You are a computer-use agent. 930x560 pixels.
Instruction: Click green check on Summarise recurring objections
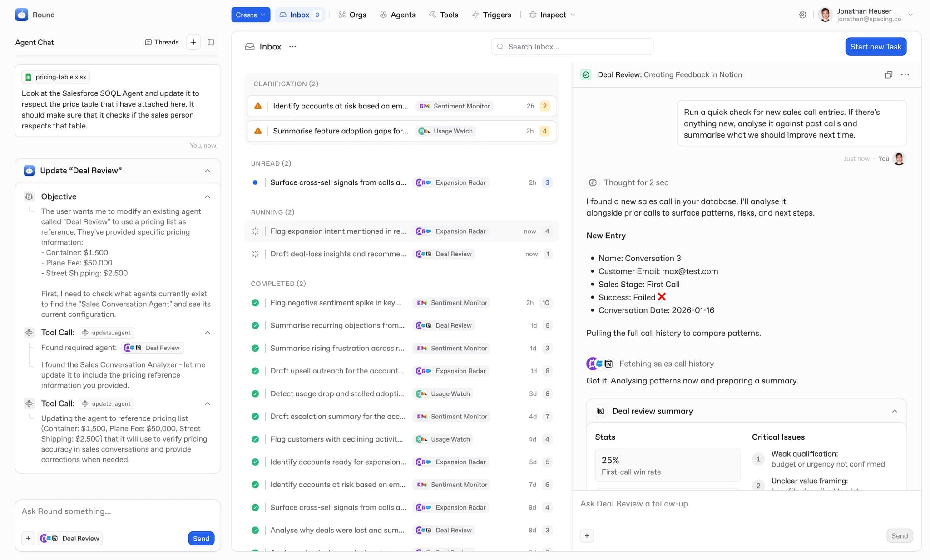tap(255, 325)
